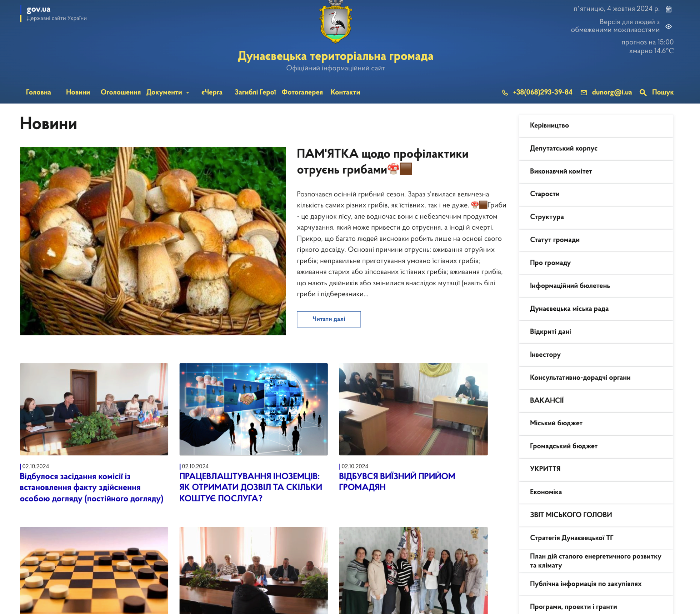700x614 pixels.
Task: Click the envelope email icon
Action: tap(583, 92)
